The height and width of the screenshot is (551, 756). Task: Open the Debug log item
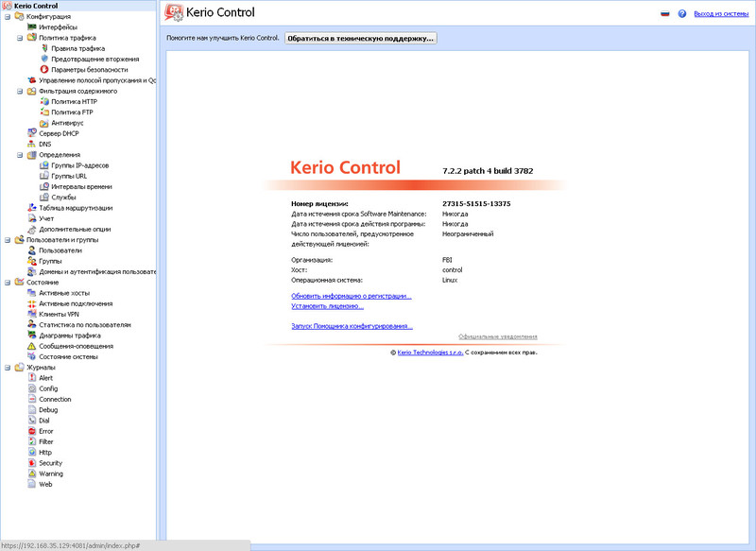[48, 410]
